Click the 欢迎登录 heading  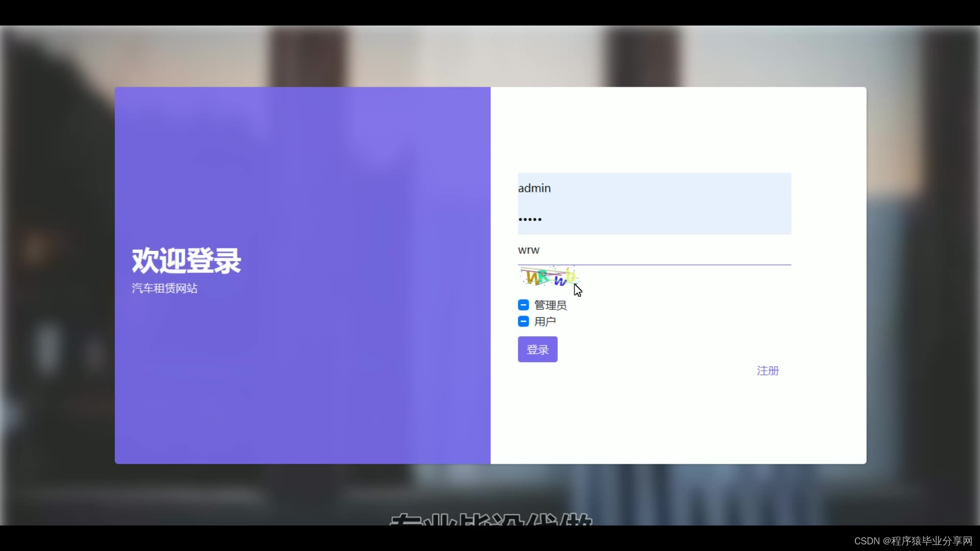(x=186, y=261)
